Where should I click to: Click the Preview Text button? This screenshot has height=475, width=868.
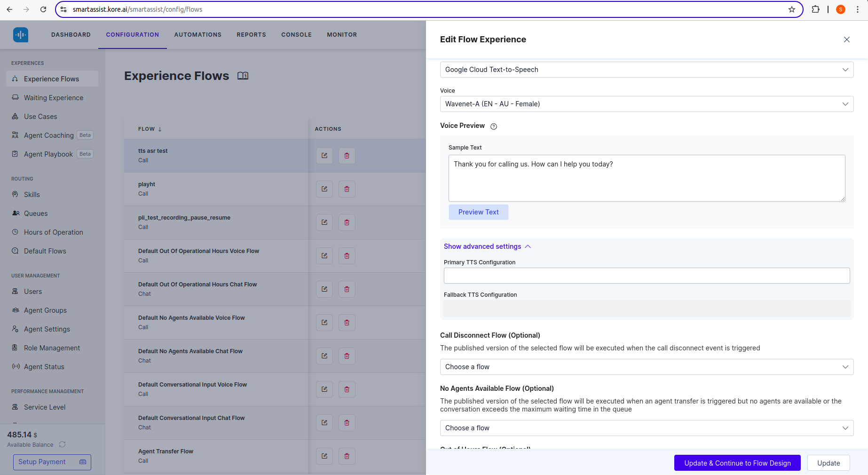click(478, 212)
